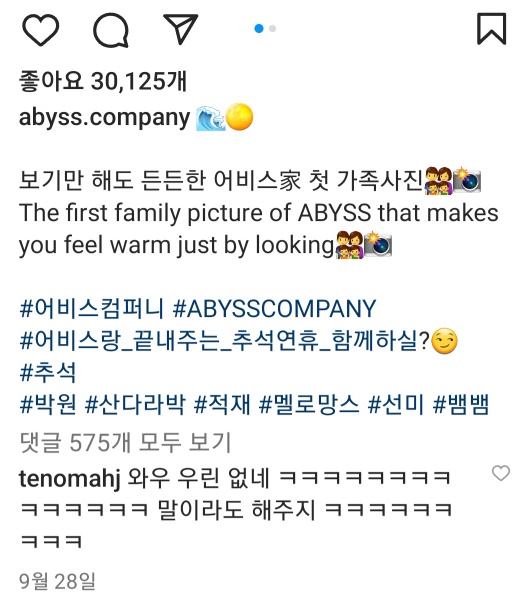Open hashtag #뱀뱀

(x=462, y=404)
